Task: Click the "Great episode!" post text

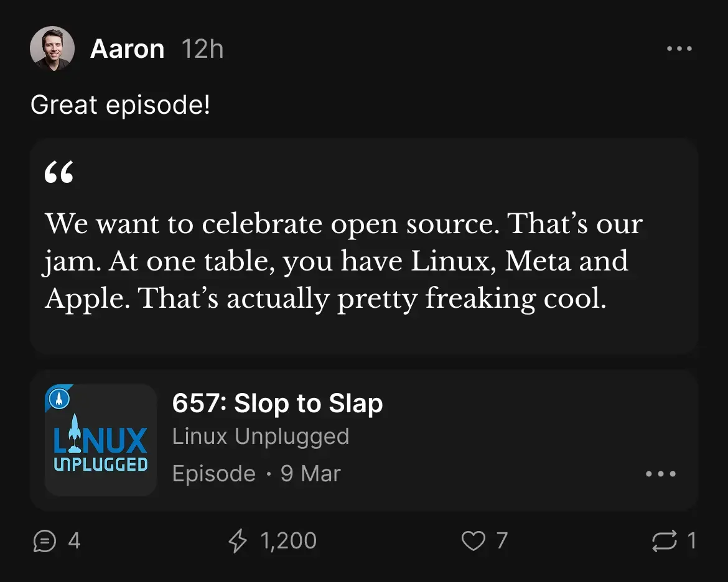Action: pyautogui.click(x=120, y=104)
